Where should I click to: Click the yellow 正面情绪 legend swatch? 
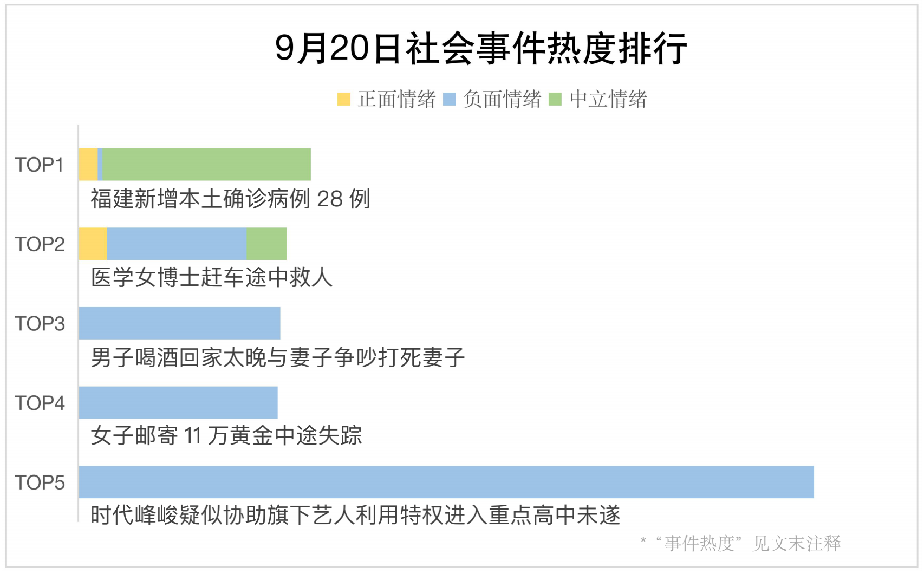click(343, 99)
